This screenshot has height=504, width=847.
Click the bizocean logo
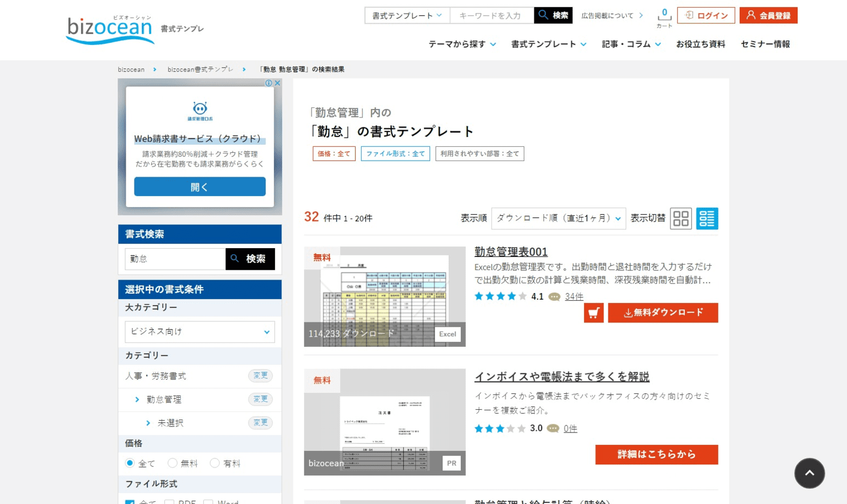point(108,26)
